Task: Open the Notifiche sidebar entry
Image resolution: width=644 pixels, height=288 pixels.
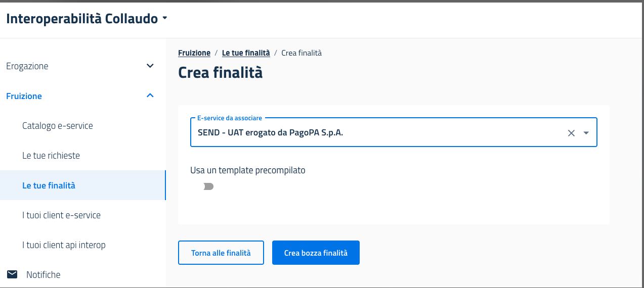Action: click(x=43, y=275)
